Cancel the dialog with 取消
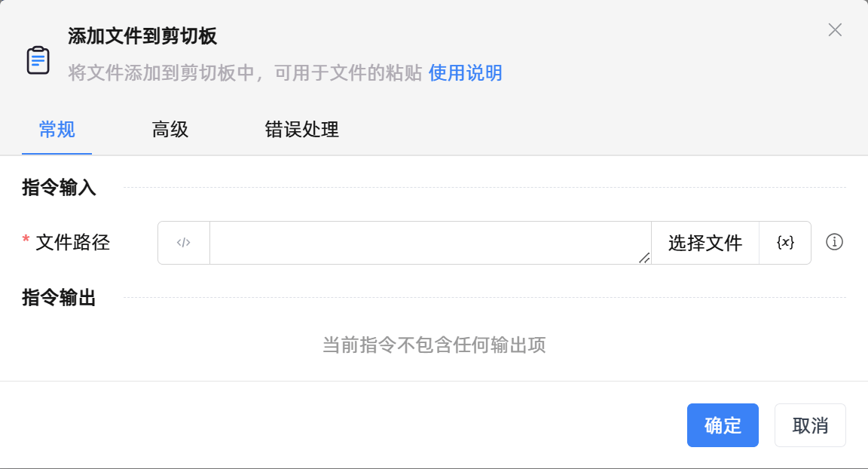Viewport: 868px width, 469px height. (x=810, y=425)
